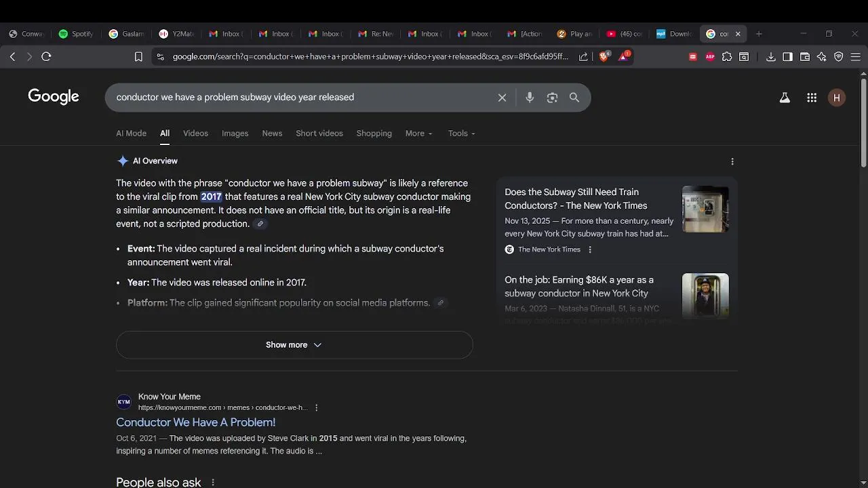Start voice search with microphone

(x=530, y=98)
